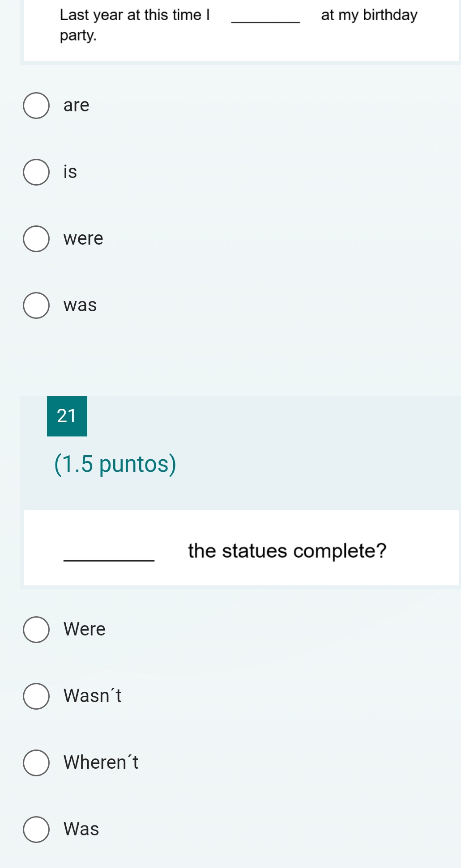This screenshot has width=461, height=868.
Task: Click the blank line before 'the statues complete?'
Action: [x=109, y=558]
